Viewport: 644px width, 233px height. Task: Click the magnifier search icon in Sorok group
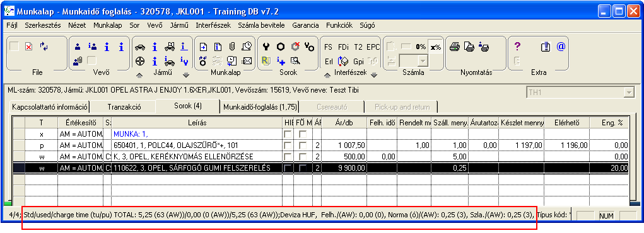(295, 61)
